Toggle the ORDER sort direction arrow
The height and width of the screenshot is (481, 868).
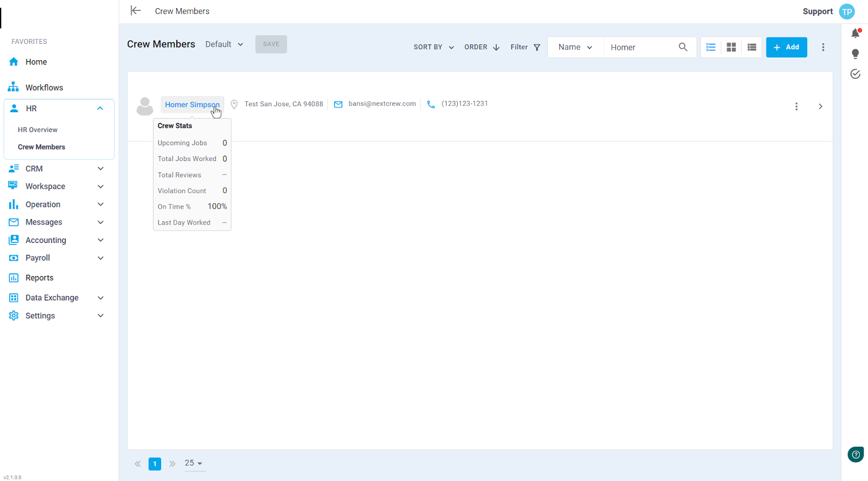pyautogui.click(x=496, y=47)
